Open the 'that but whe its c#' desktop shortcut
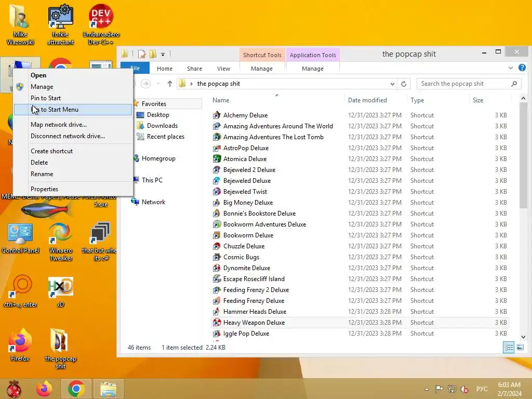Image resolution: width=532 pixels, height=399 pixels. pos(99,242)
